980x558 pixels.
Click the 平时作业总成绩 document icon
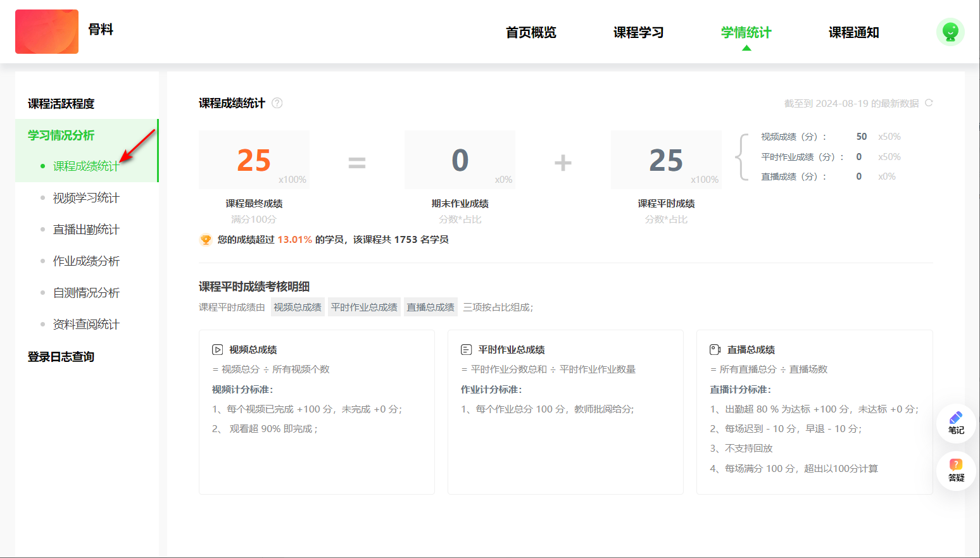pos(467,350)
